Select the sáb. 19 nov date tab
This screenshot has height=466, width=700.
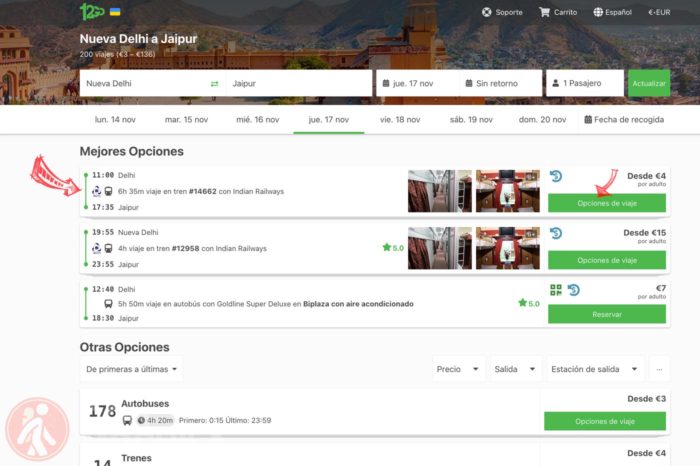tap(471, 120)
